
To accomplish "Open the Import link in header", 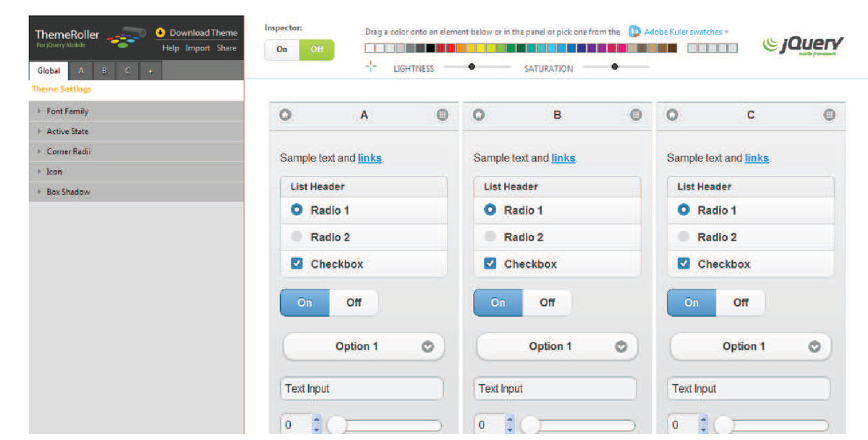I will (x=197, y=48).
